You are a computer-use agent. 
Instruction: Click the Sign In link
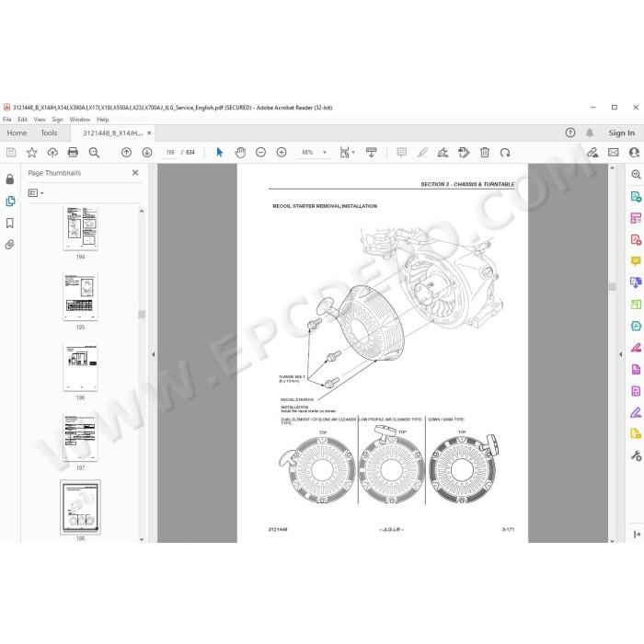621,132
